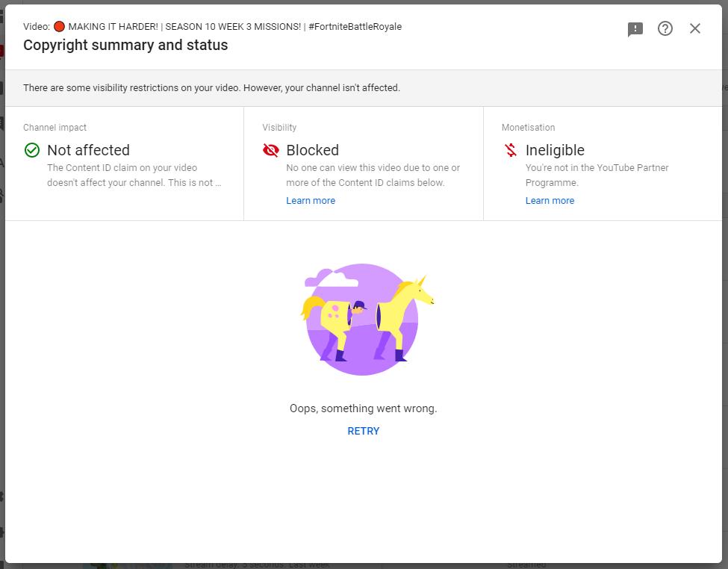Open Learn more under Ineligible monetisation
Screen dimensions: 728x569
[550, 201]
